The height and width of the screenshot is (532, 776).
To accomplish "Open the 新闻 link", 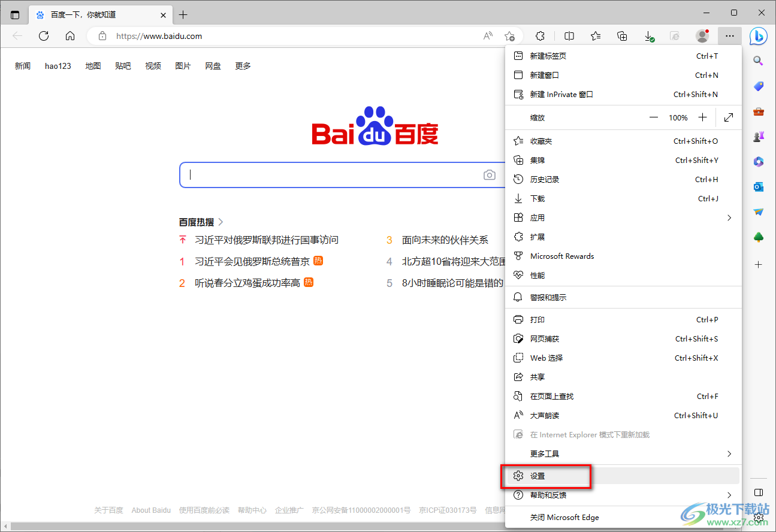I will (x=23, y=66).
